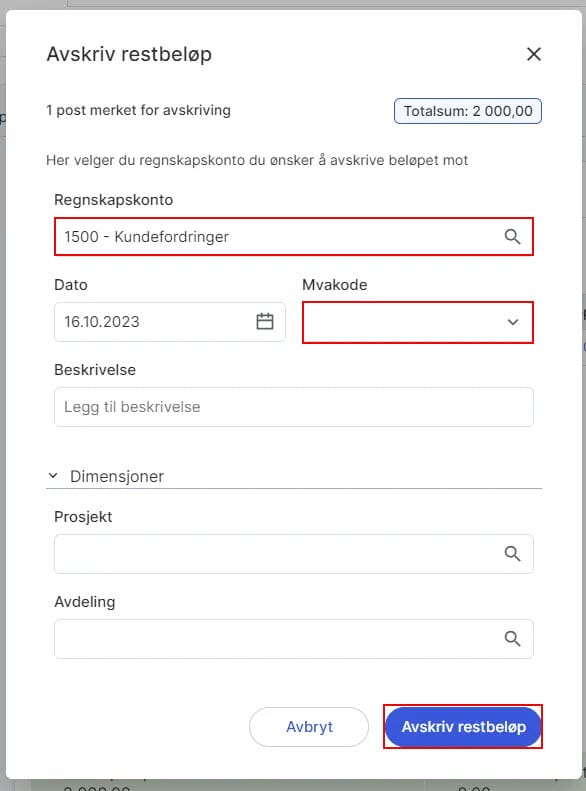Confirm with the blue Avskriv restbeløp button
The height and width of the screenshot is (791, 586).
click(463, 726)
